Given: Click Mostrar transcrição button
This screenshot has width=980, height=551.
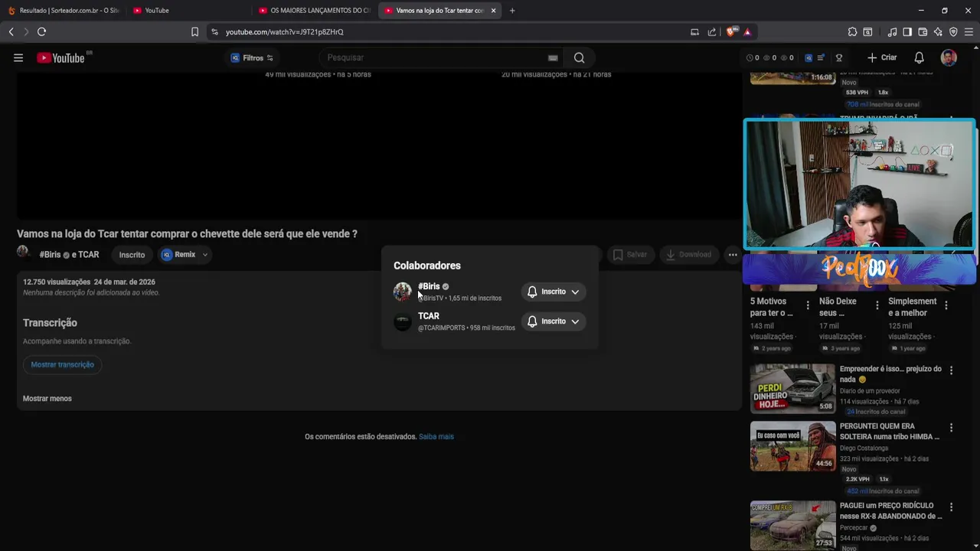Looking at the screenshot, I should pyautogui.click(x=63, y=365).
